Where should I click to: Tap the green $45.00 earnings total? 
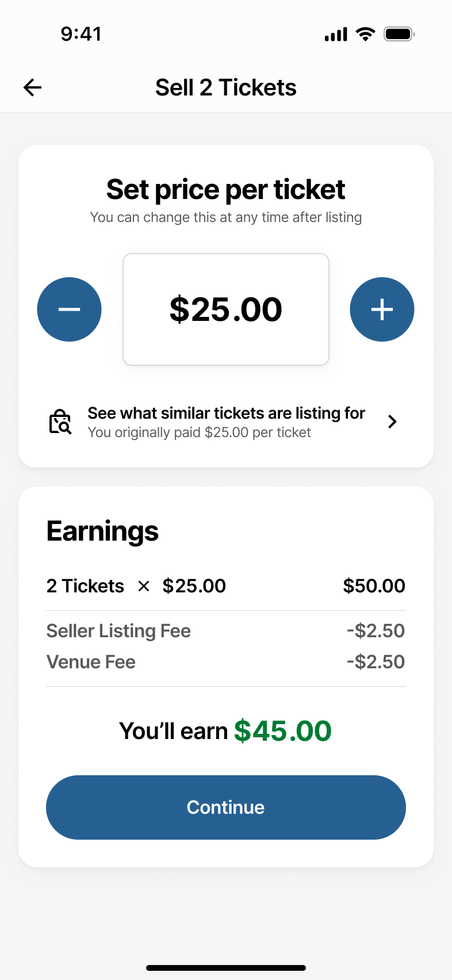(x=283, y=731)
